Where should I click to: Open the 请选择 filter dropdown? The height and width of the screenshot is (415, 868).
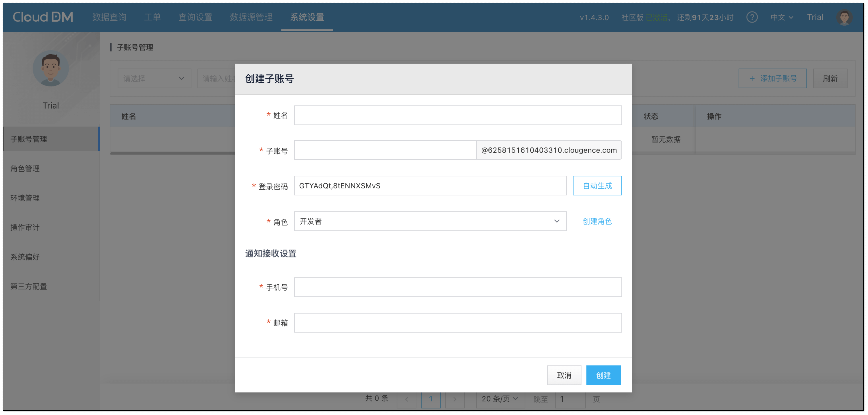pos(154,78)
